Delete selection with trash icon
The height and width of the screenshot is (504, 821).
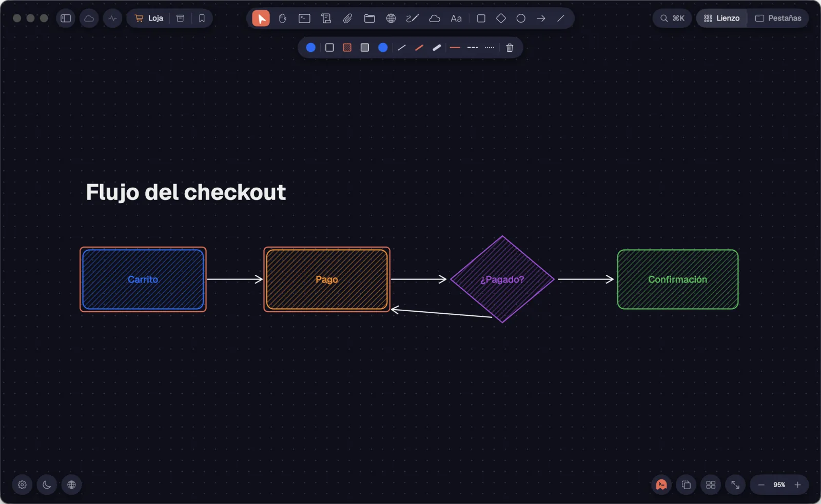510,48
